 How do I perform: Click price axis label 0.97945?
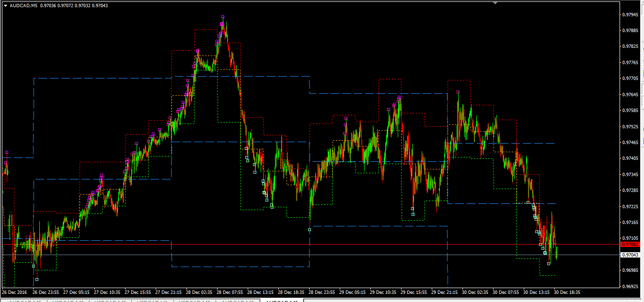(630, 14)
